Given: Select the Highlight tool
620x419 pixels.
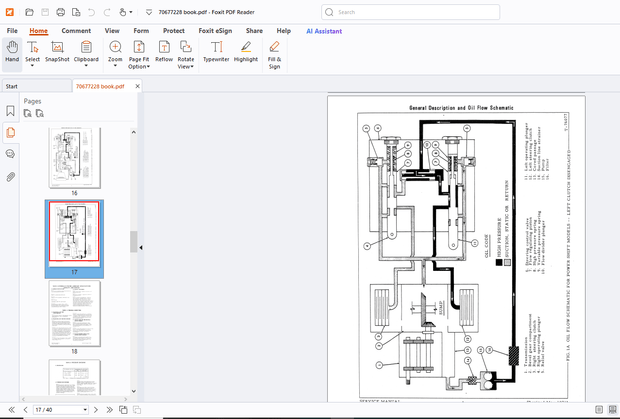Looking at the screenshot, I should click(246, 51).
